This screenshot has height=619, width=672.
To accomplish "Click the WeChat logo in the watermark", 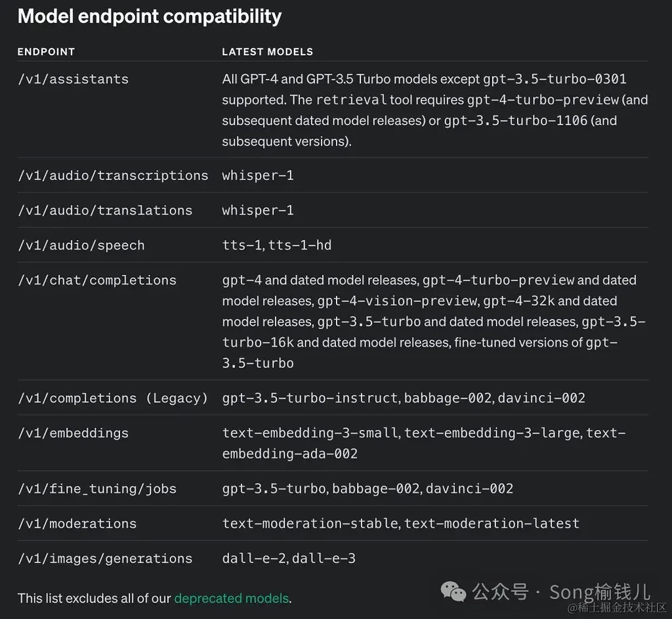I will 454,591.
